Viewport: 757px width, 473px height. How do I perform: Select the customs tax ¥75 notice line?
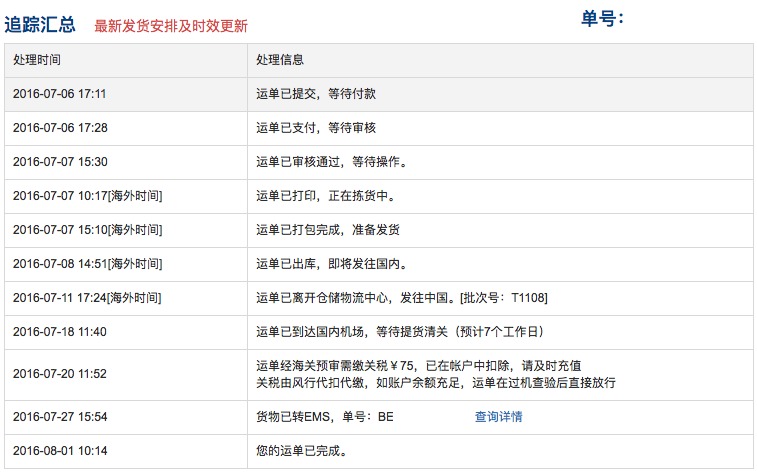click(x=419, y=366)
